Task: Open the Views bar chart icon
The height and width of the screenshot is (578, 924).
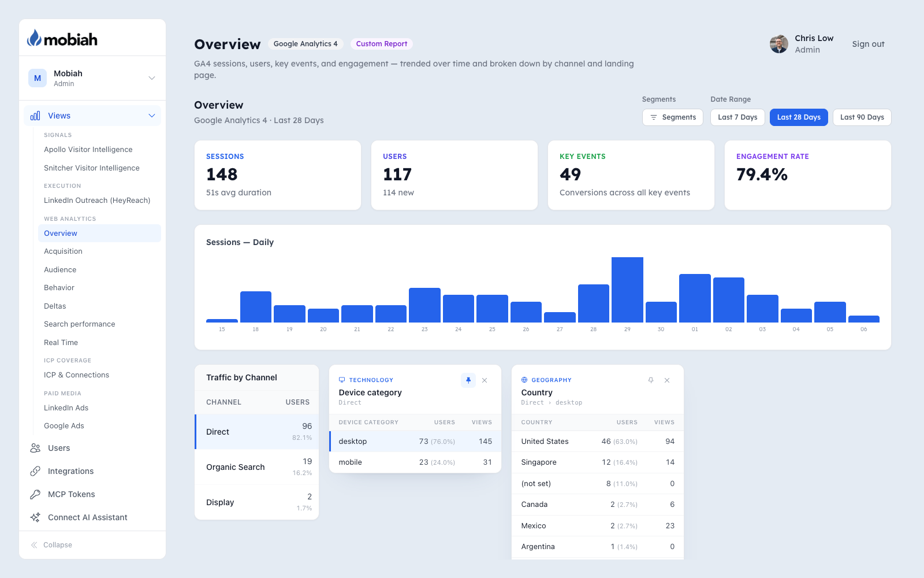Action: point(35,116)
